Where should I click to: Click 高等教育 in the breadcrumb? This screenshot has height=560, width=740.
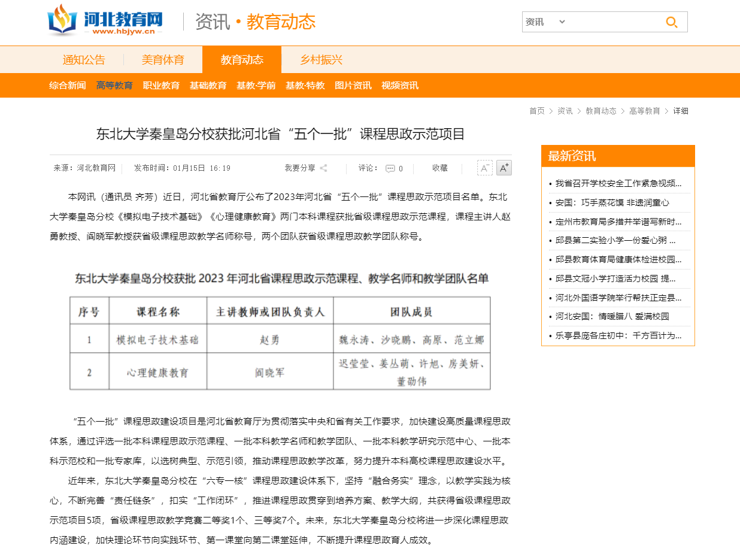(645, 111)
